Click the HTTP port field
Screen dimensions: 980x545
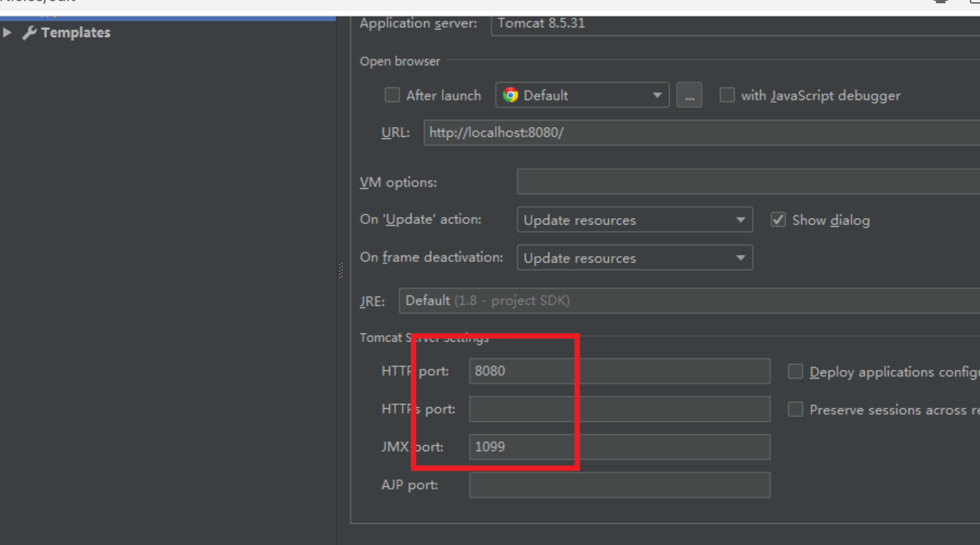tap(620, 371)
